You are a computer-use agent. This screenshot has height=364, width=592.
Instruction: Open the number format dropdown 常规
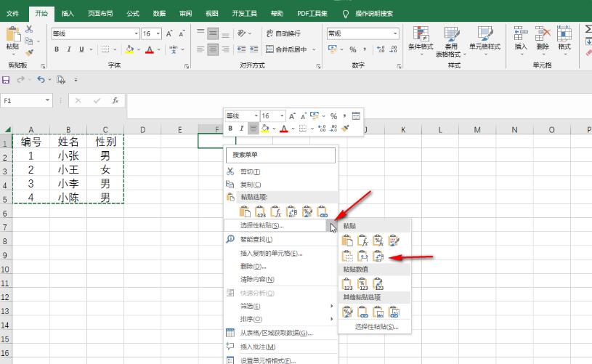coord(395,33)
